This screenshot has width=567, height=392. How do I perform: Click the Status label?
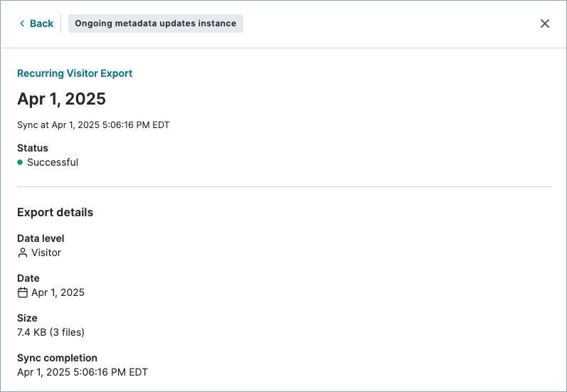33,148
